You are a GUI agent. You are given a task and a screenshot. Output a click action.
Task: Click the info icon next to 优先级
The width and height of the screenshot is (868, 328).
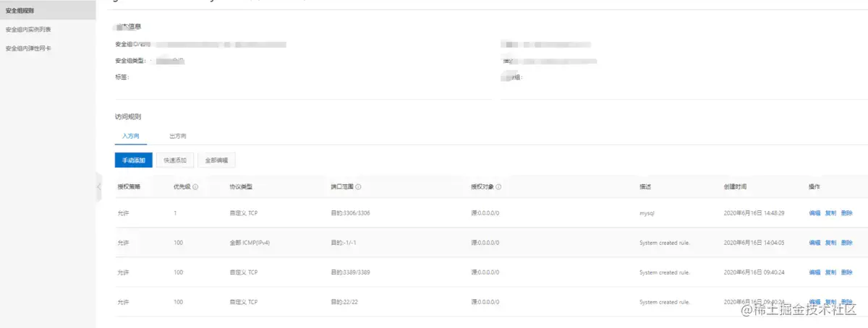click(196, 186)
